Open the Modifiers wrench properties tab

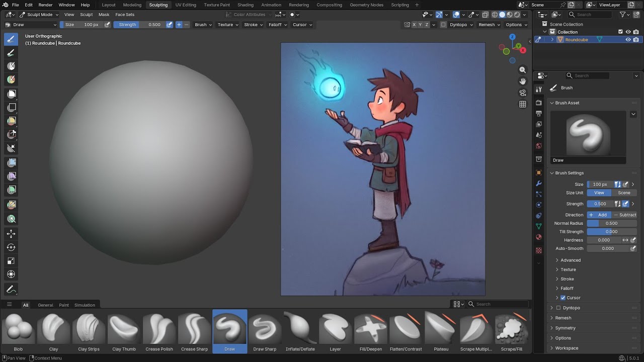[539, 184]
